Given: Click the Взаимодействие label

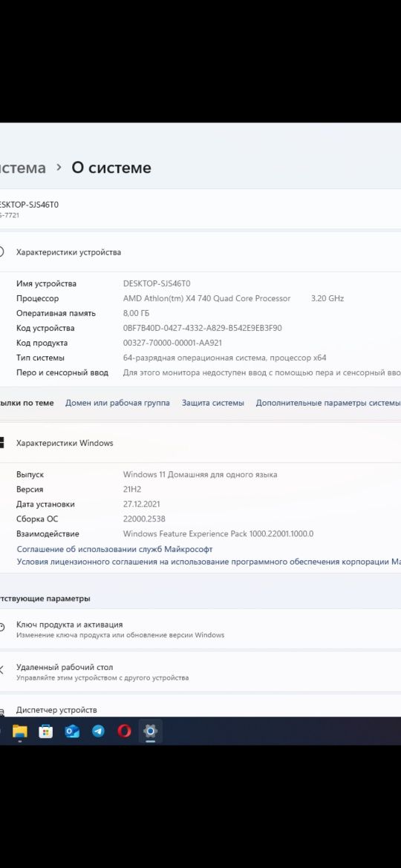Looking at the screenshot, I should [x=48, y=534].
